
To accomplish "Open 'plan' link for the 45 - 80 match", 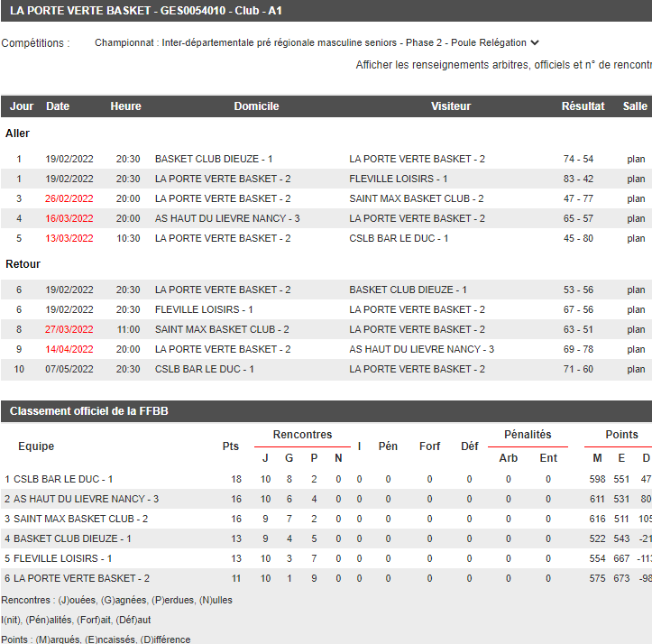I will (x=636, y=238).
